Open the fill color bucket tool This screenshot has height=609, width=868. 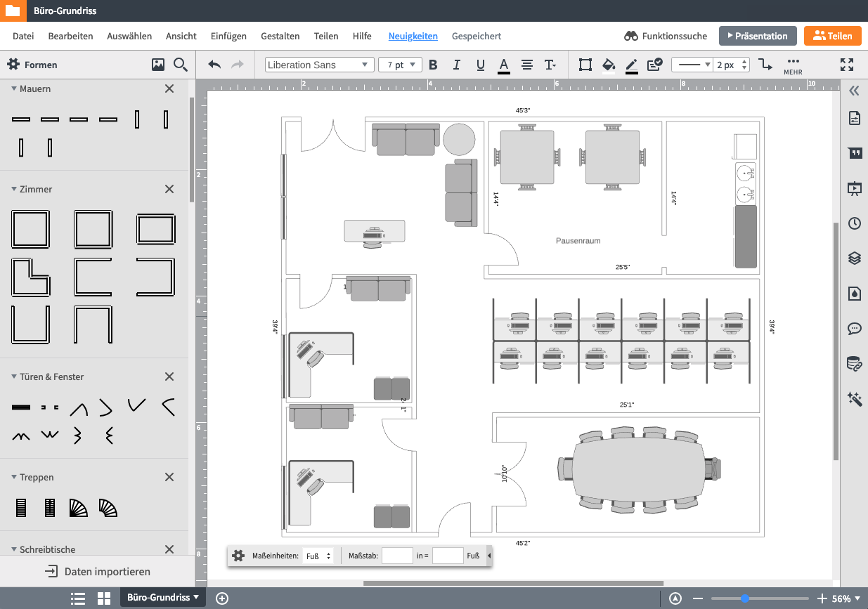click(x=609, y=65)
